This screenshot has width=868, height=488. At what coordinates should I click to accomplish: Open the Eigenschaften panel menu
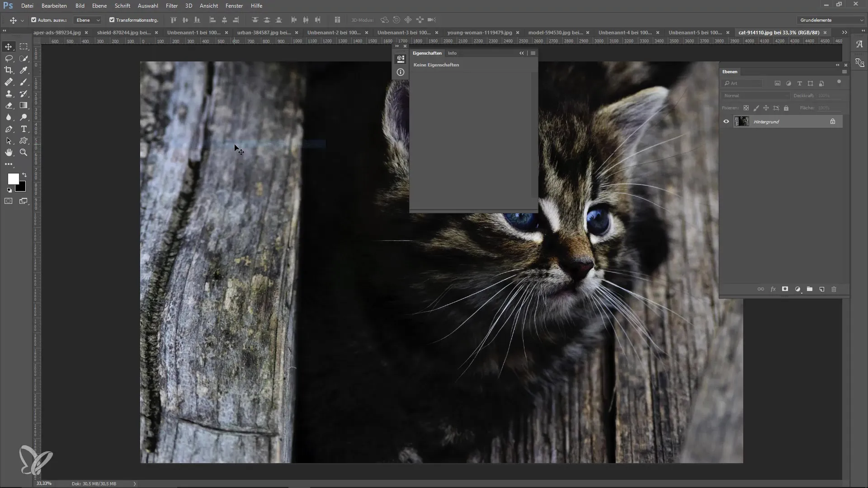pos(533,53)
